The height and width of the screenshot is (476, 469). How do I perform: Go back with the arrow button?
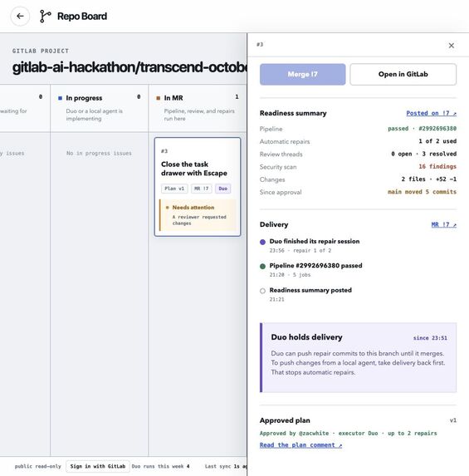pos(20,16)
